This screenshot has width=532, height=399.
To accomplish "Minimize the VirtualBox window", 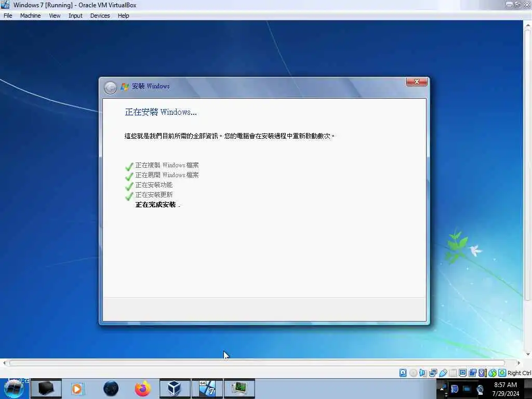I will (509, 5).
